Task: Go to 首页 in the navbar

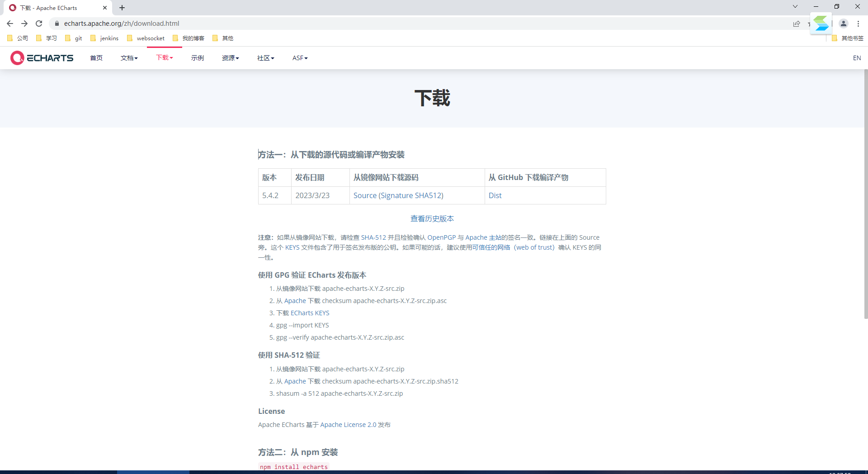Action: [x=96, y=58]
